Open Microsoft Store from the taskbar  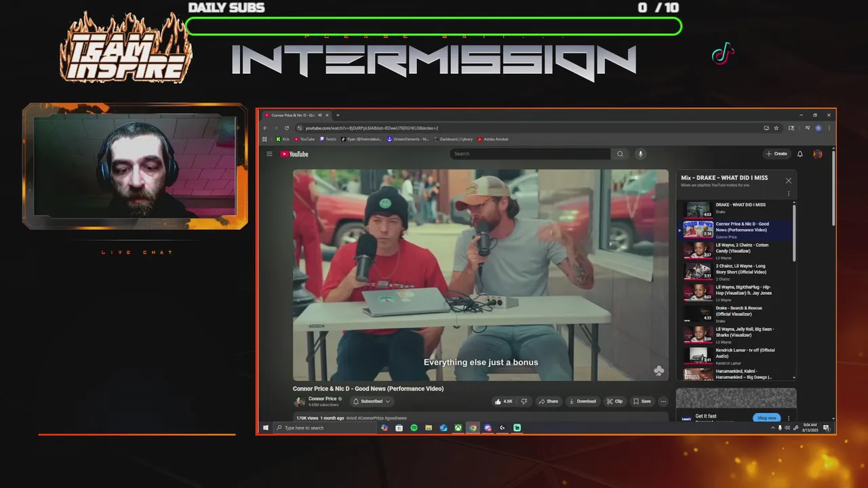pos(399,428)
